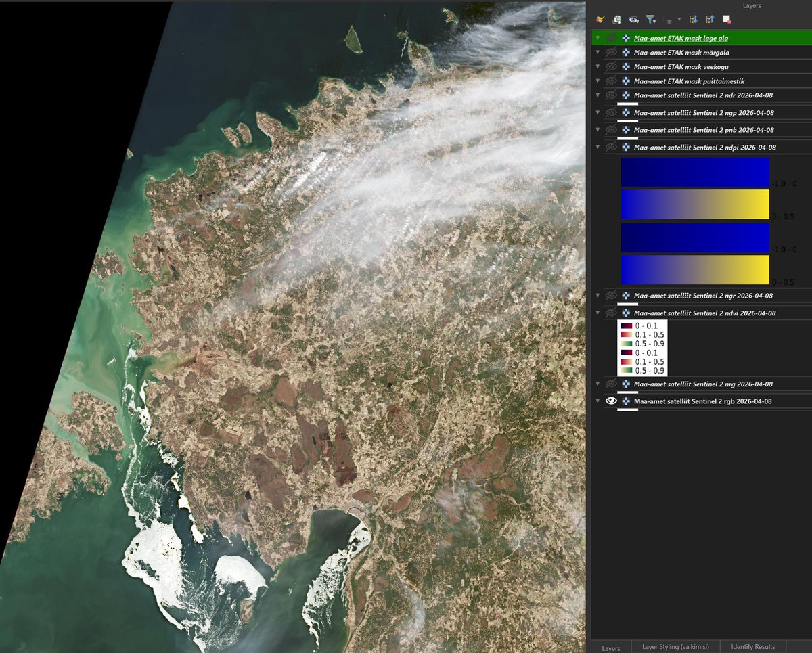Click first blue-yellow 0 - 0.5 gradient swatch
This screenshot has height=653, width=812.
coord(695,204)
